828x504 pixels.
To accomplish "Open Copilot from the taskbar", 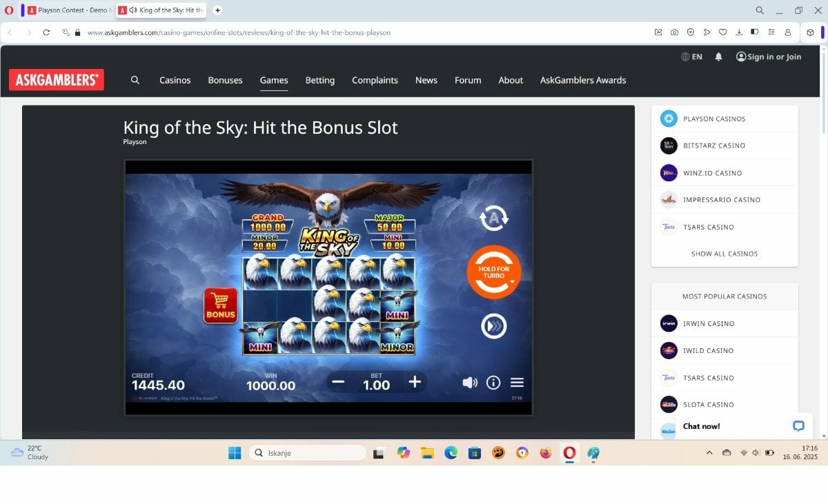I will pyautogui.click(x=404, y=453).
